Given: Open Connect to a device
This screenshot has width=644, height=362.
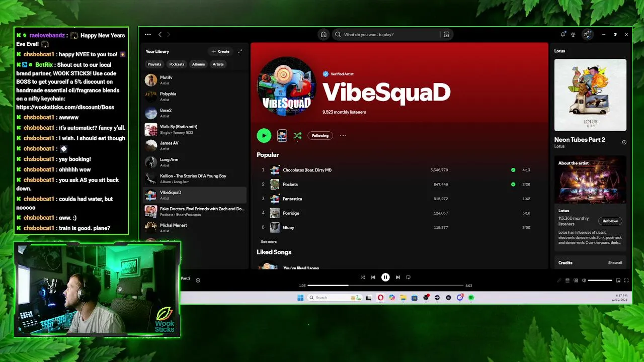Looking at the screenshot, I should [x=576, y=281].
